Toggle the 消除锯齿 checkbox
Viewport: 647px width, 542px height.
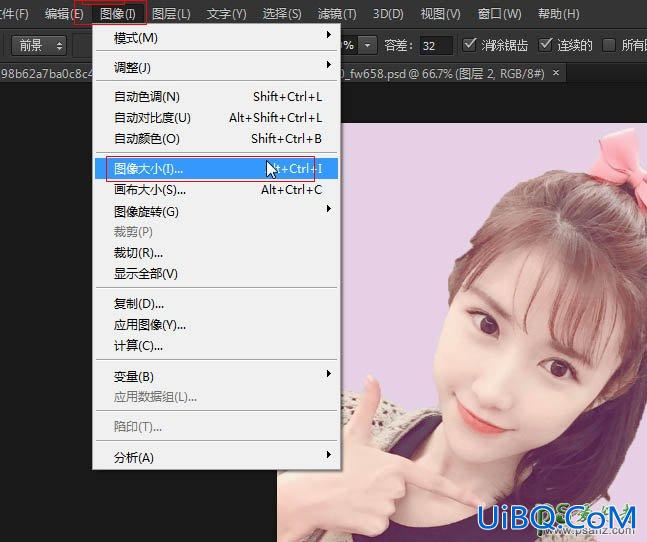pos(470,45)
